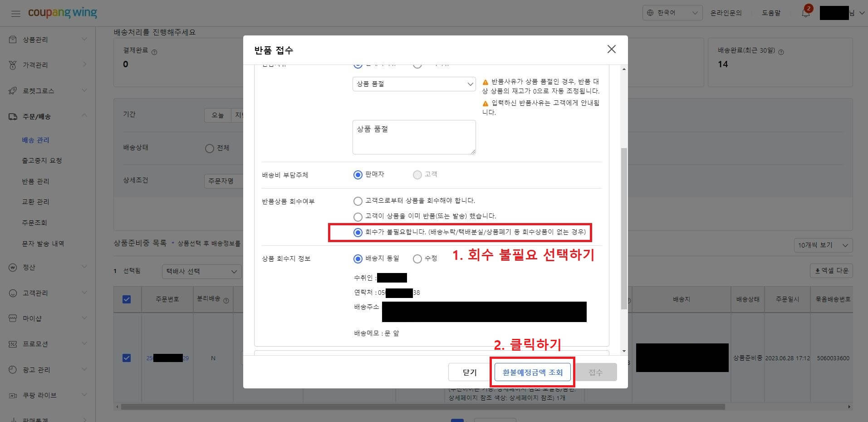Expand the 고객관리 sidebar section
Viewport: 868px width, 422px height.
(x=84, y=293)
